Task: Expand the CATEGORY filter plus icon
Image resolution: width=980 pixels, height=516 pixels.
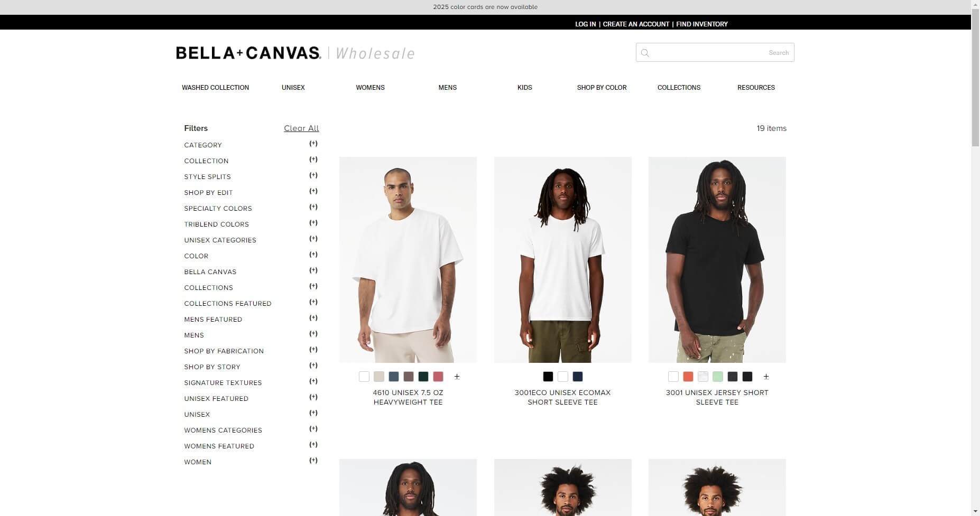Action: tap(313, 144)
